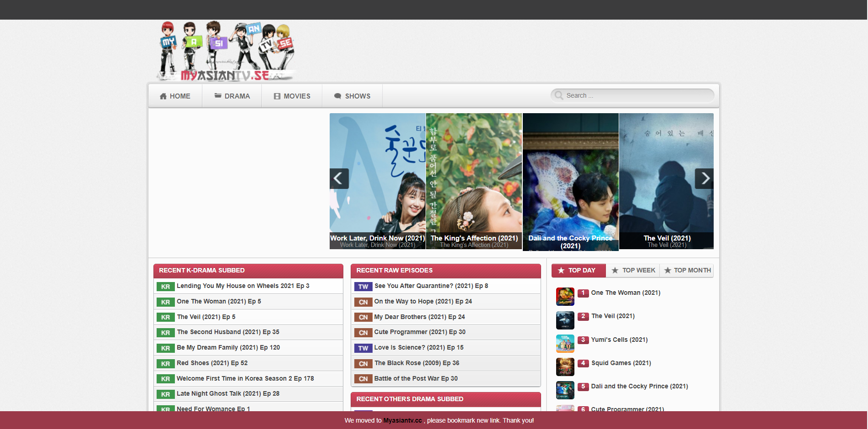Click the speech bubble icon next to SHOWS
Screen dimensions: 868x429
[x=338, y=96]
